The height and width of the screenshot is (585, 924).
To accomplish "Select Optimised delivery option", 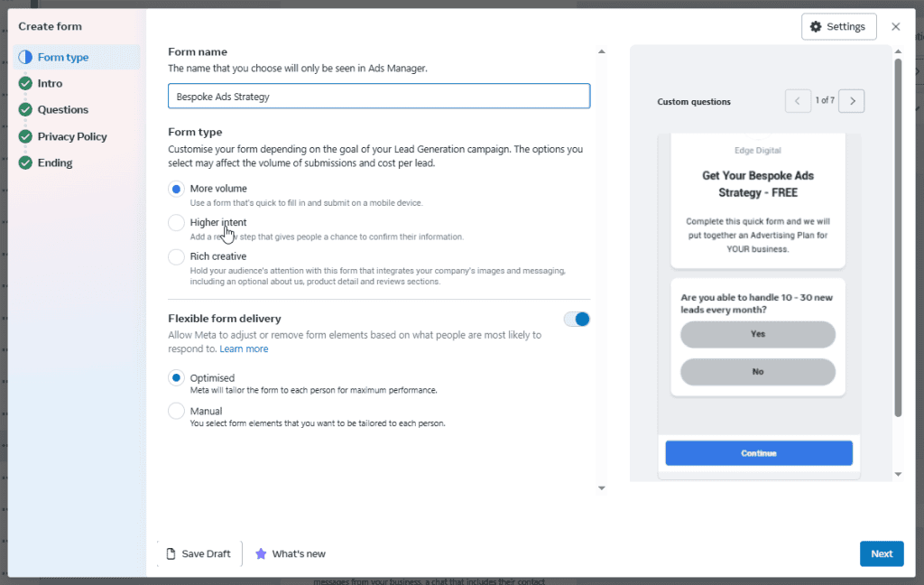I will coord(176,377).
